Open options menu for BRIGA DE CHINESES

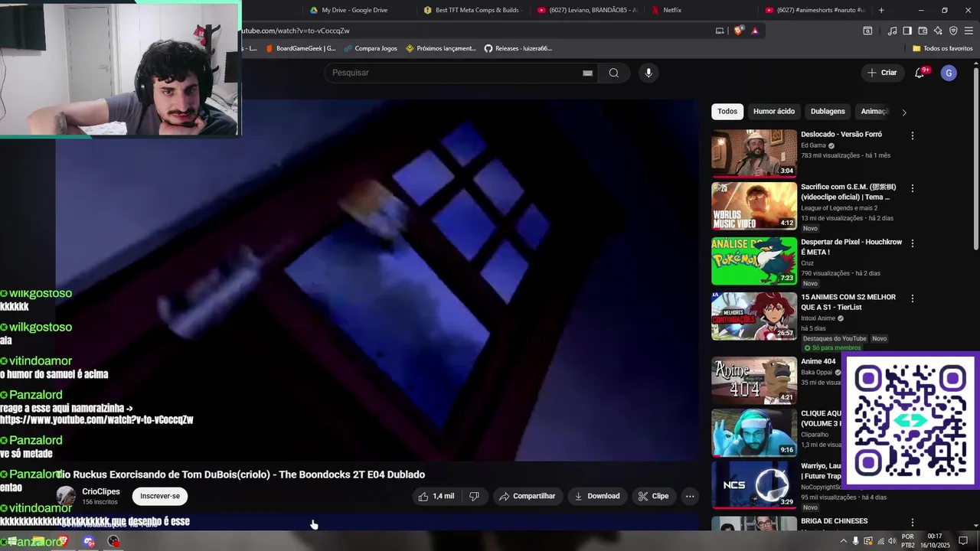click(x=912, y=523)
